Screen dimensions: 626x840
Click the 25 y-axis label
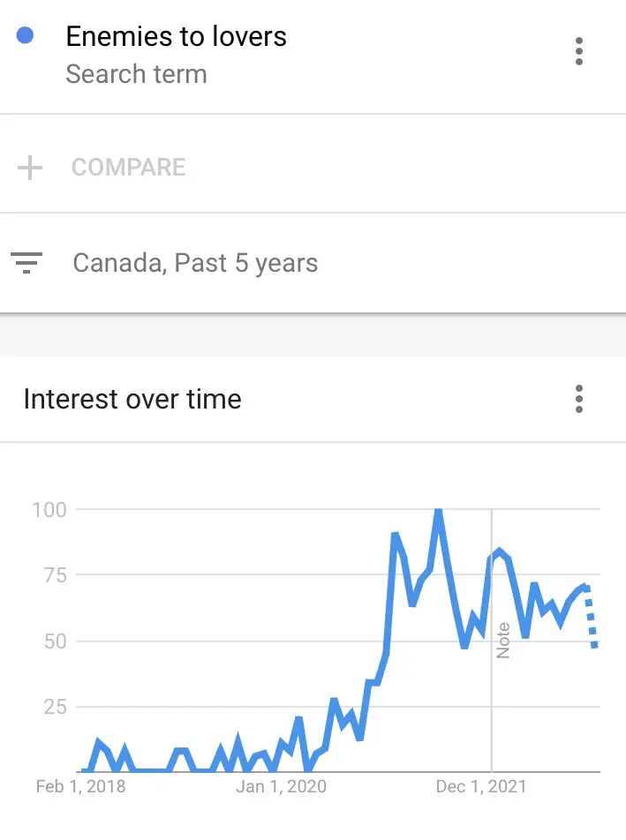[56, 707]
